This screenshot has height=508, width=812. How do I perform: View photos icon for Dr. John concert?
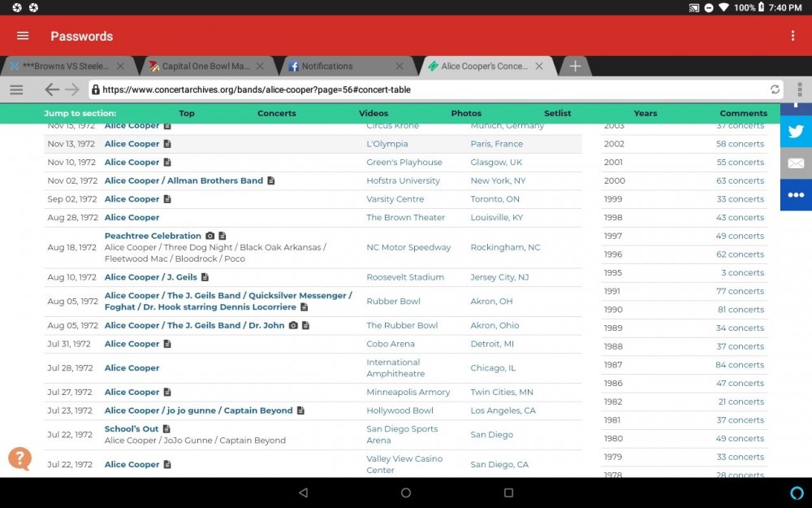coord(293,326)
